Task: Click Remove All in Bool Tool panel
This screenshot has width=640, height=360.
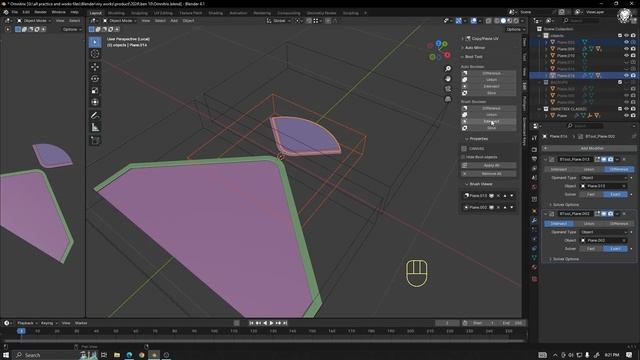Action: (x=489, y=173)
